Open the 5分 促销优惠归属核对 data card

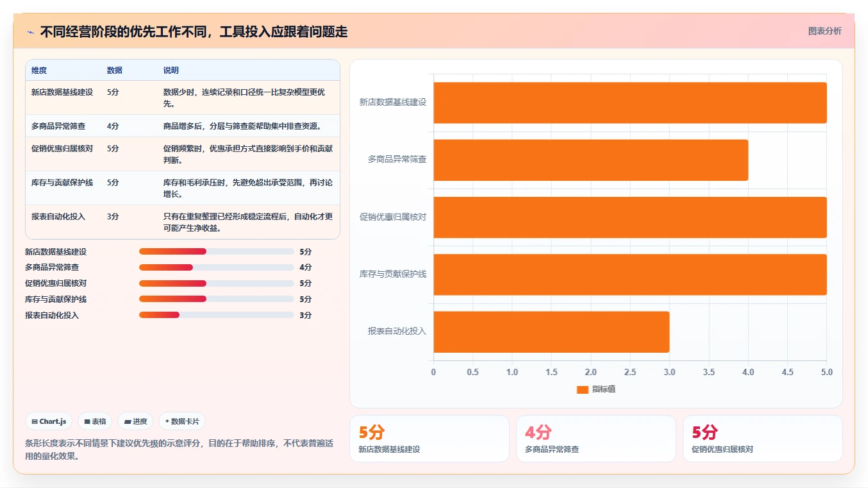[x=763, y=439]
